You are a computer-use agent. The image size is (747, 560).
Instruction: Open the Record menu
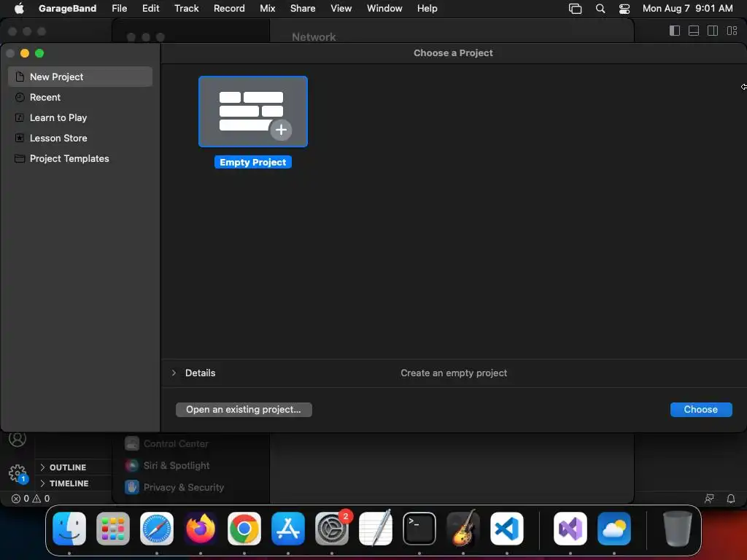click(x=229, y=8)
